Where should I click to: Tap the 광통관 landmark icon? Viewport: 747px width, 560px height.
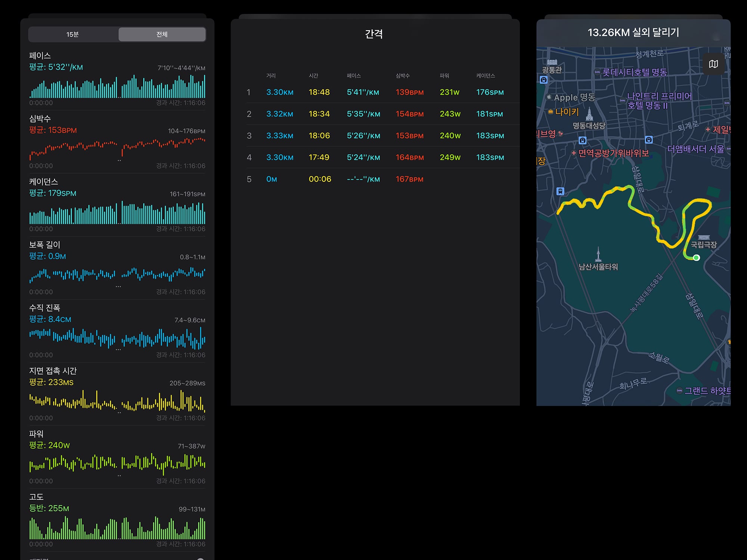click(x=552, y=62)
